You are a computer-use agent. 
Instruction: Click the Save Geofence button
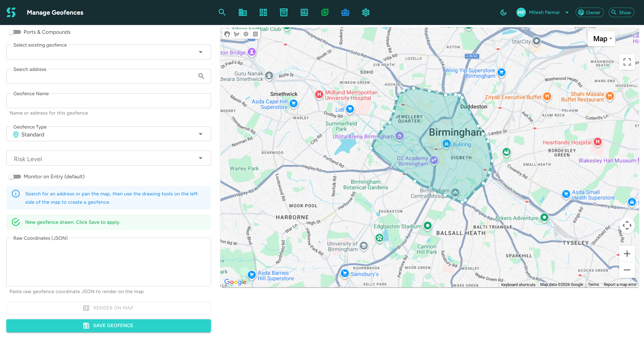[x=108, y=326]
